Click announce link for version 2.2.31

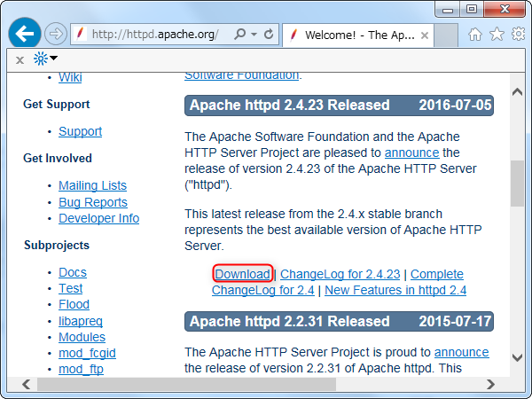click(461, 352)
